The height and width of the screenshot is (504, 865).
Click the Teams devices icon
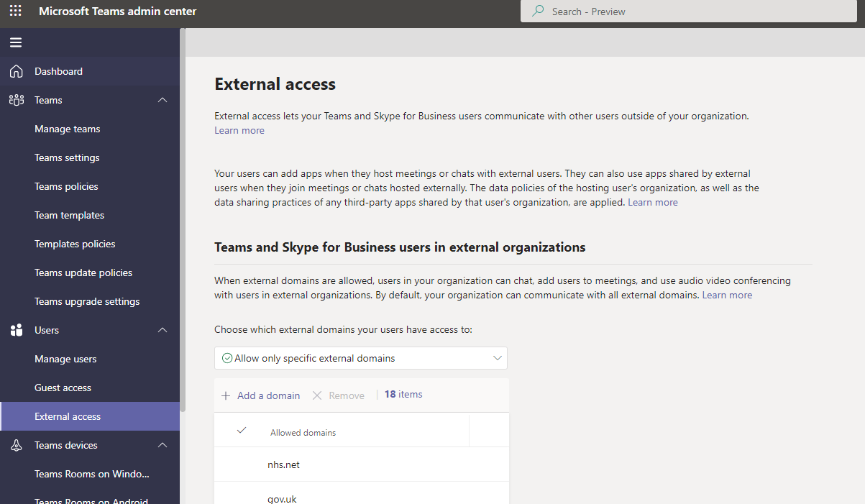[x=16, y=445]
